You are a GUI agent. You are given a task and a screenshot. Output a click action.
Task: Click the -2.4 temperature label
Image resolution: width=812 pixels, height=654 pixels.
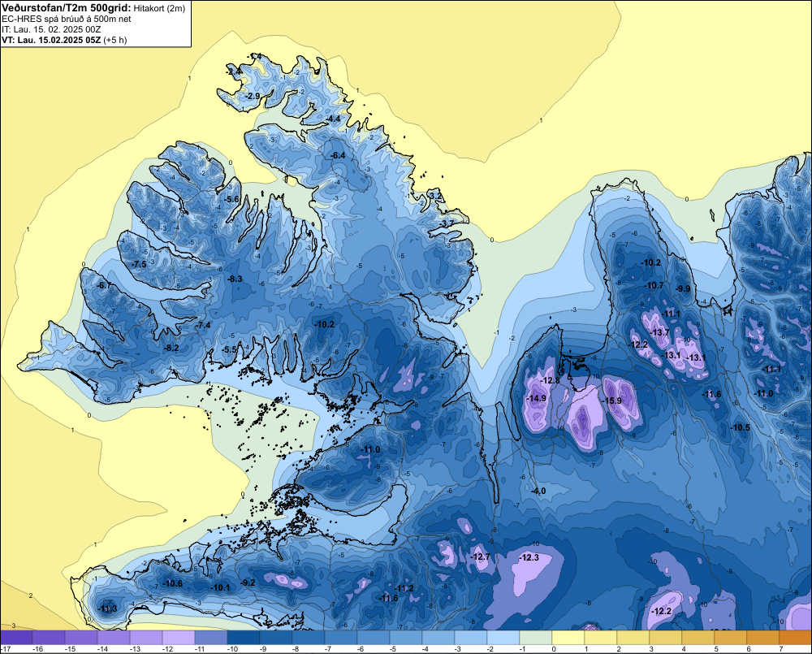[234, 71]
